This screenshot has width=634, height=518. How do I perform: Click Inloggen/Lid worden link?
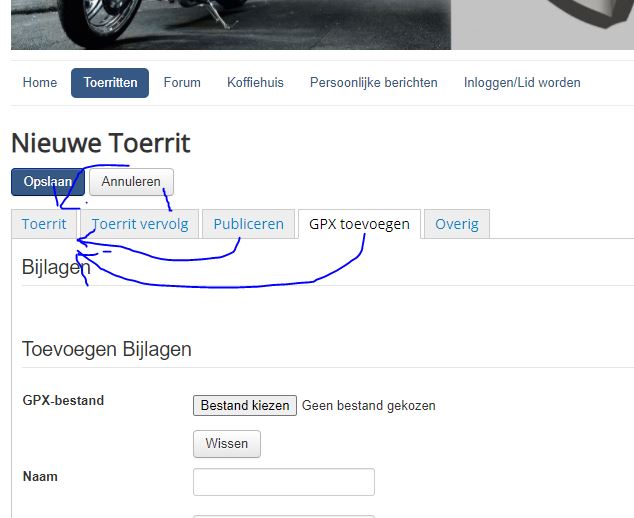[522, 82]
